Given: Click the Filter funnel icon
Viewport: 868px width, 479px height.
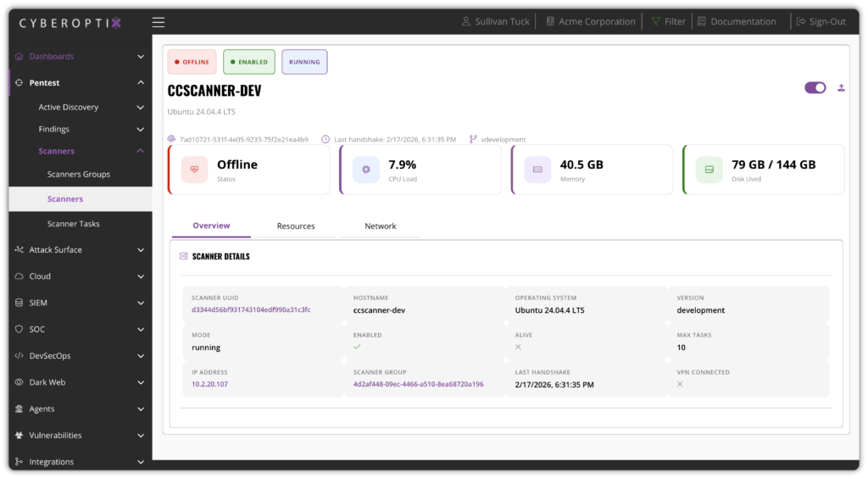Looking at the screenshot, I should (655, 22).
